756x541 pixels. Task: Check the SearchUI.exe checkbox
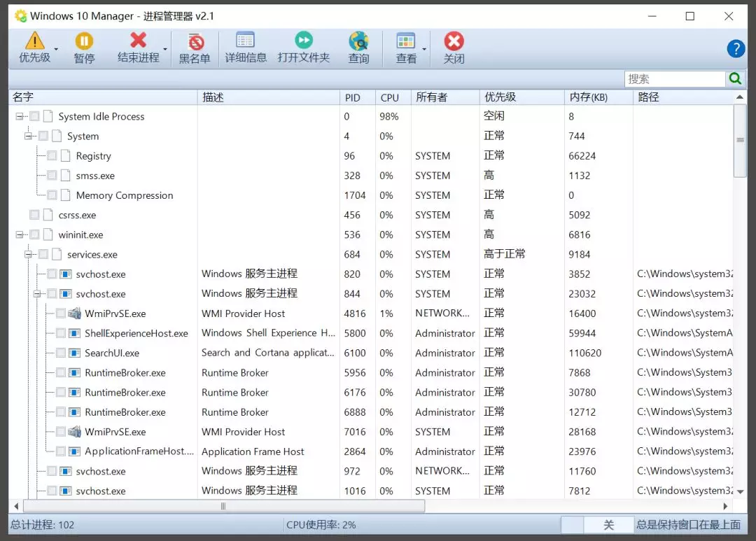click(61, 353)
